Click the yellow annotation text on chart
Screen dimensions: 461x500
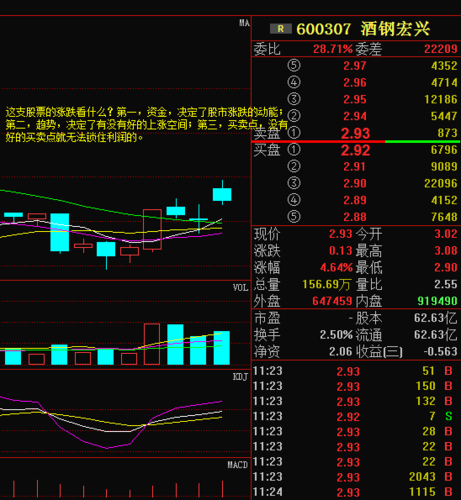(147, 125)
